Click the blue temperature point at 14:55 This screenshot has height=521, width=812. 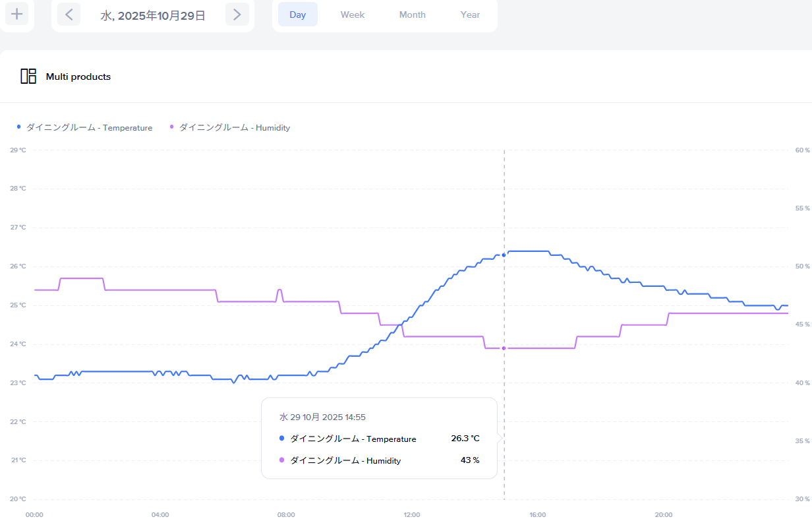tap(504, 255)
